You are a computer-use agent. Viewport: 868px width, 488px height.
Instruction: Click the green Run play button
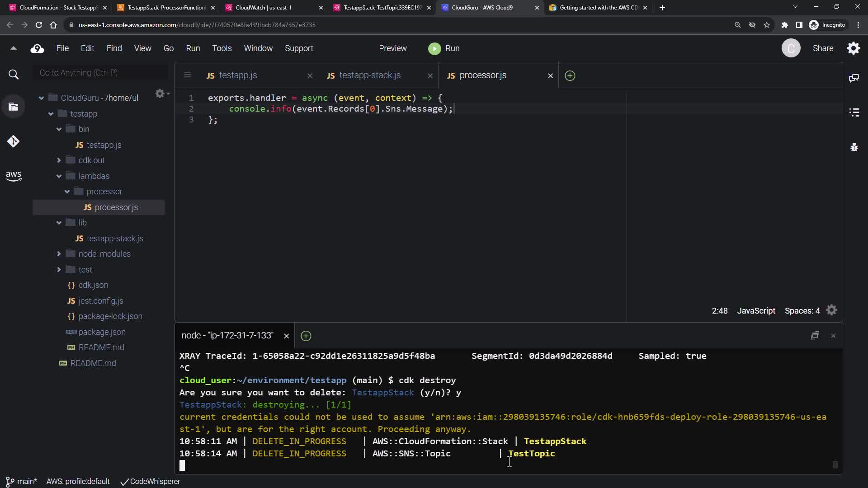coord(434,48)
